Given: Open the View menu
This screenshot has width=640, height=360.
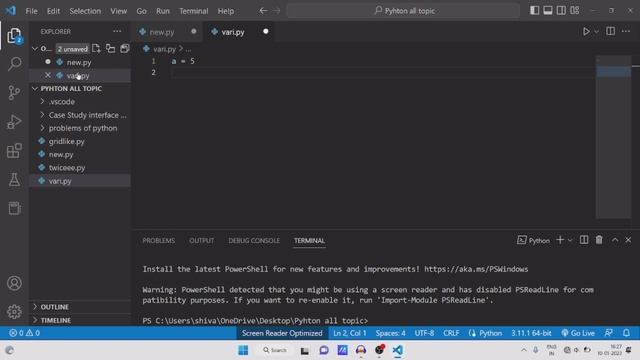Looking at the screenshot, I should [x=118, y=11].
